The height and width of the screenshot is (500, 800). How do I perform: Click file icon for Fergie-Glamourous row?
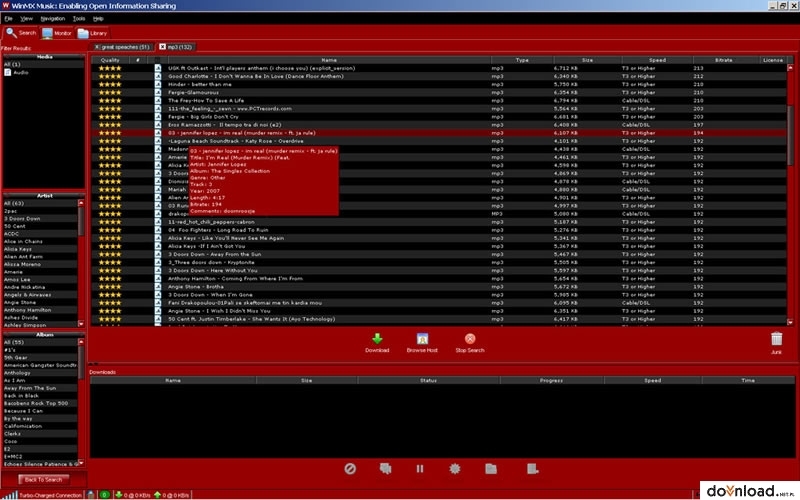[158, 92]
